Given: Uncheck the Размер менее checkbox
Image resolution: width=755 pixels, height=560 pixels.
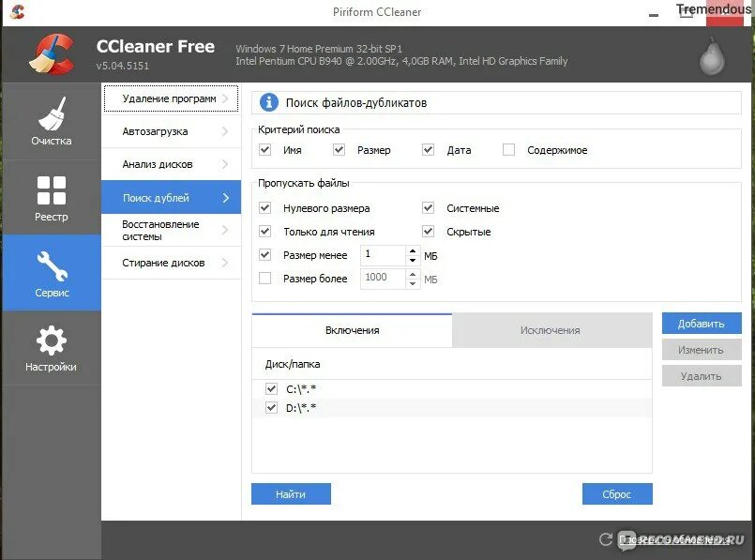Looking at the screenshot, I should [x=264, y=255].
